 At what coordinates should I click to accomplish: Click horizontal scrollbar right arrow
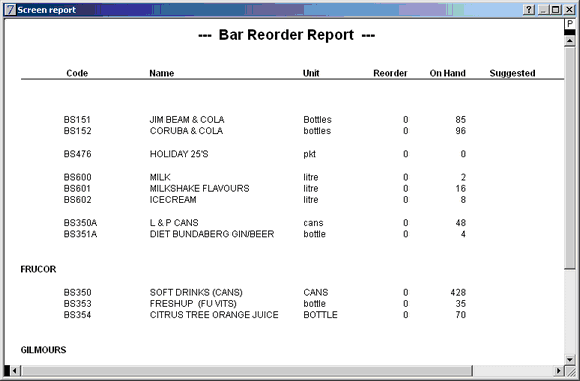tap(559, 370)
